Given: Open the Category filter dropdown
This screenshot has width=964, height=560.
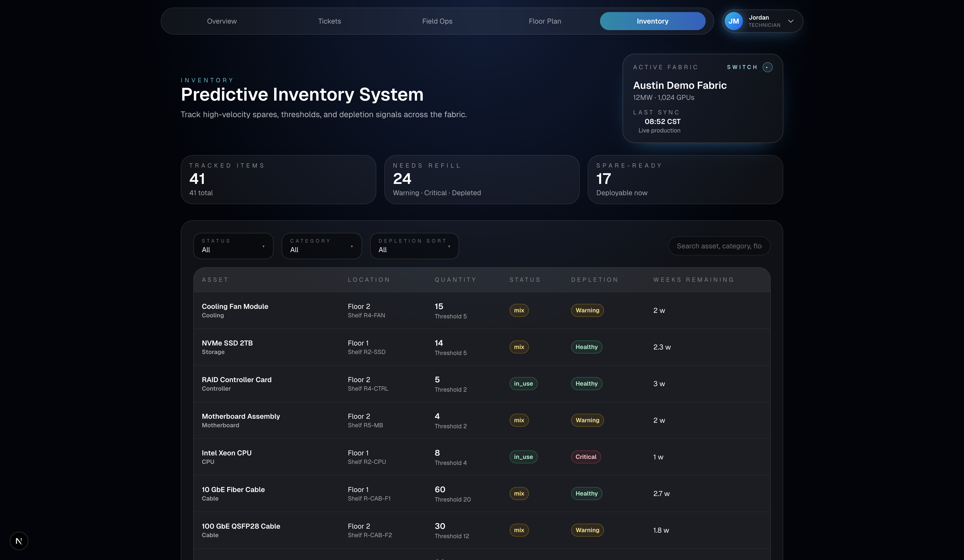Looking at the screenshot, I should 321,246.
